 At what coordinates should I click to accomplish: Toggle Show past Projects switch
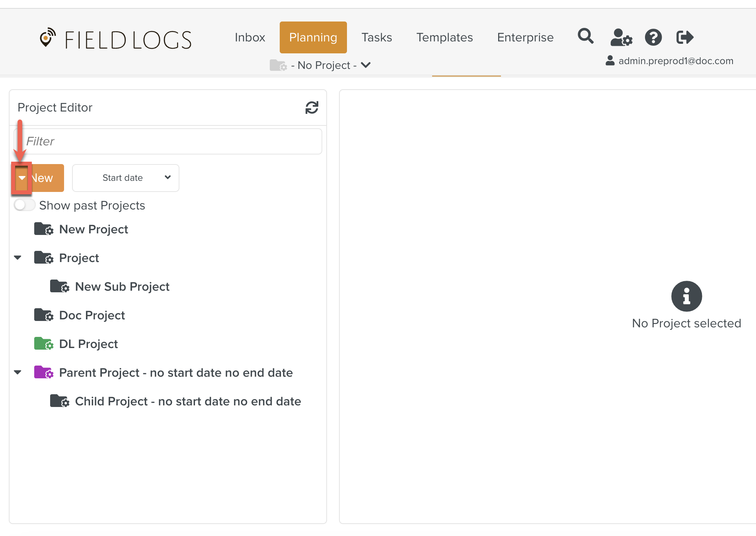[x=25, y=205]
